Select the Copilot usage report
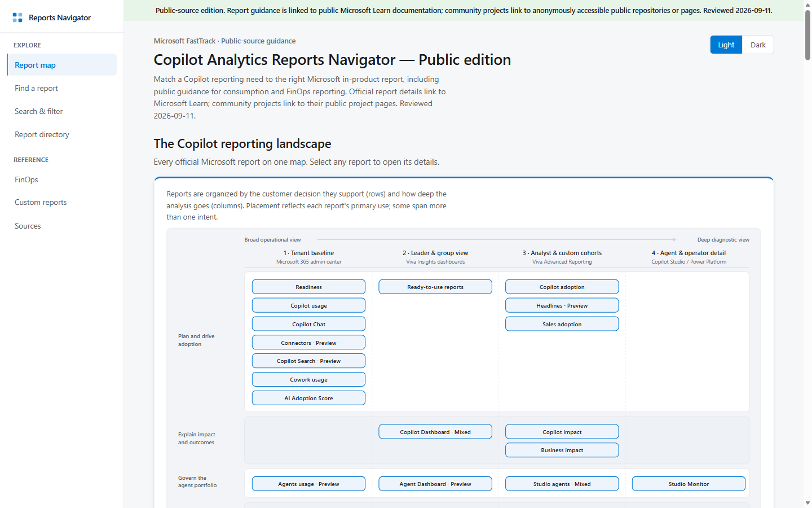Viewport: 812px width, 508px height. [x=308, y=305]
